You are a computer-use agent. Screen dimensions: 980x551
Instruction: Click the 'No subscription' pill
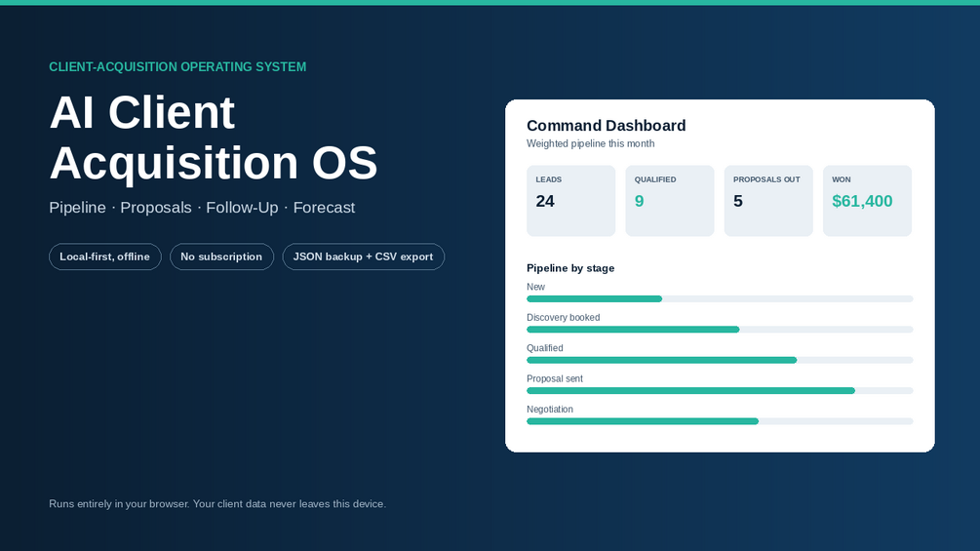[x=222, y=256]
